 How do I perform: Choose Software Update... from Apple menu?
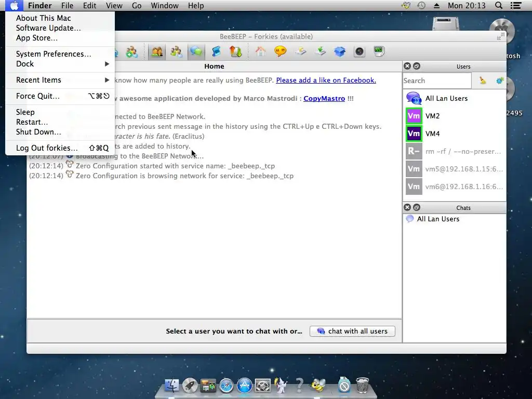pos(60,28)
